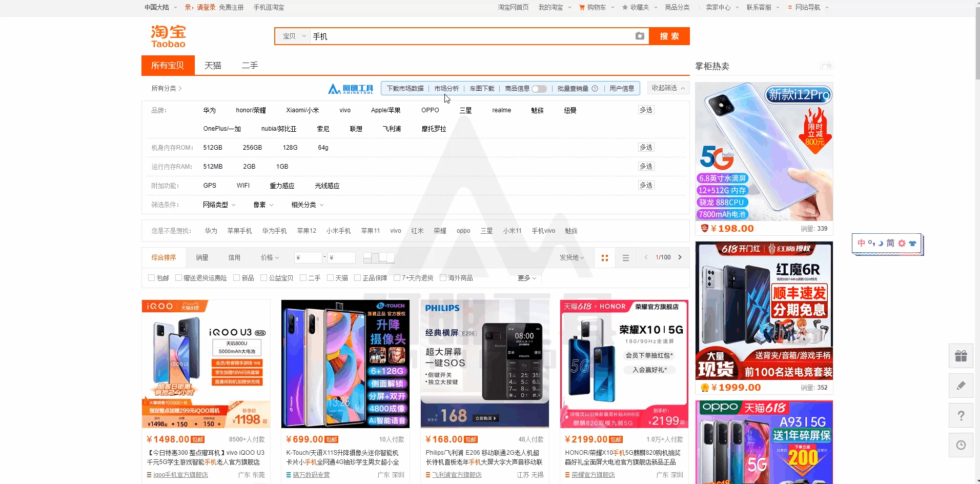980x484 pixels.
Task: Click shop icon beside 飞利浦官方旗舰店
Action: coord(428,475)
